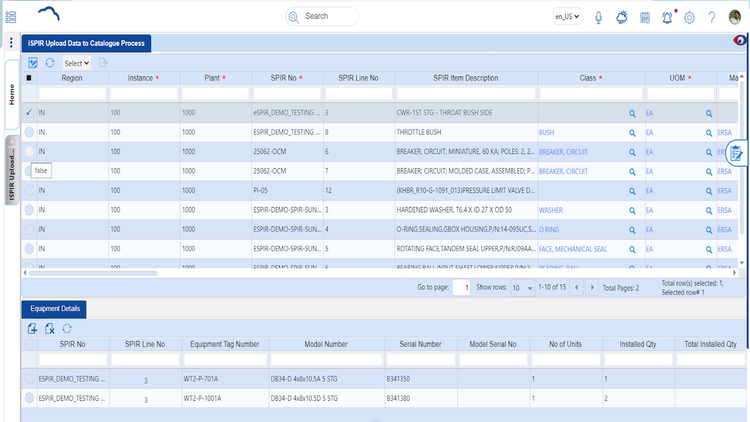This screenshot has width=750, height=422.
Task: Refresh the iSPIR upload data grid
Action: (x=50, y=63)
